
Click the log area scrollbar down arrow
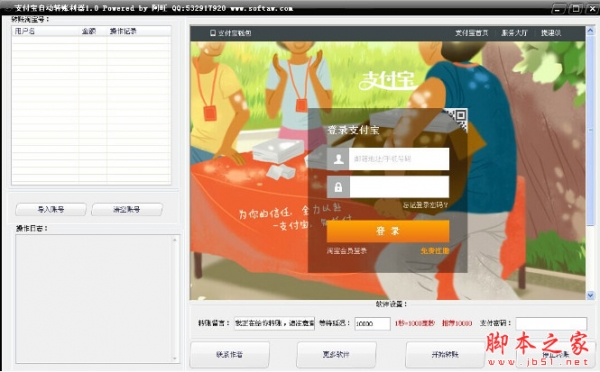tap(175, 359)
